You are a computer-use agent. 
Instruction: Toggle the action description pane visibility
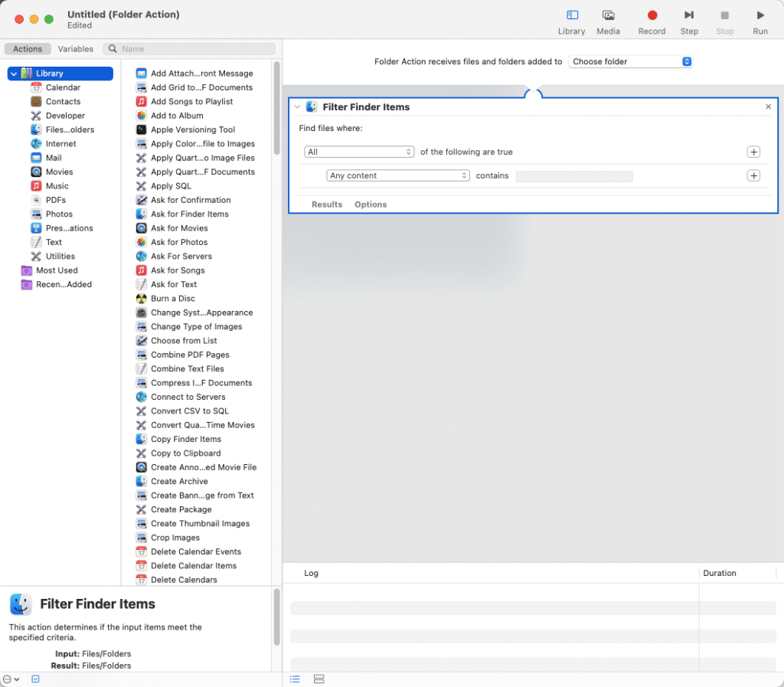click(35, 679)
